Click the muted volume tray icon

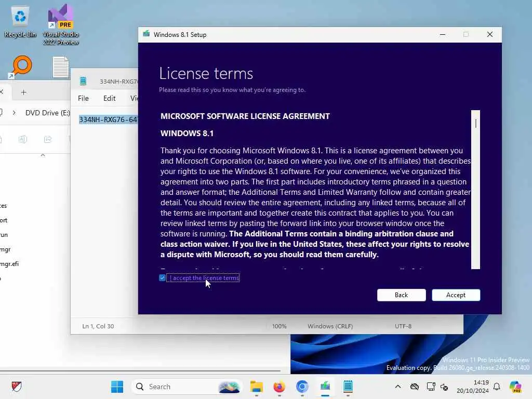coord(444,387)
